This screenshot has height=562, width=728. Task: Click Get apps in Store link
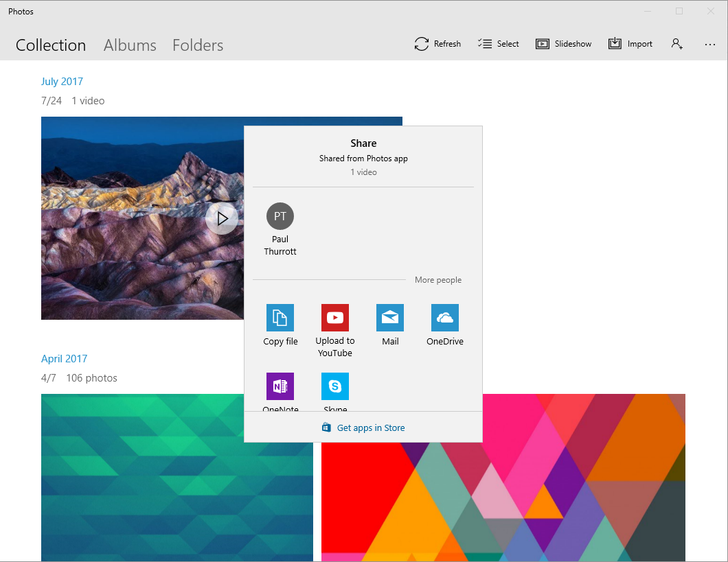pyautogui.click(x=363, y=428)
